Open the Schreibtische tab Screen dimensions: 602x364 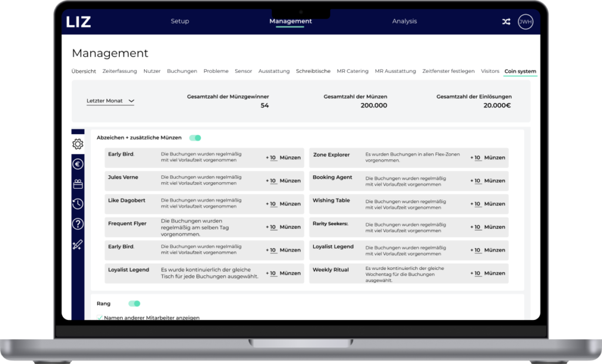[x=313, y=71]
